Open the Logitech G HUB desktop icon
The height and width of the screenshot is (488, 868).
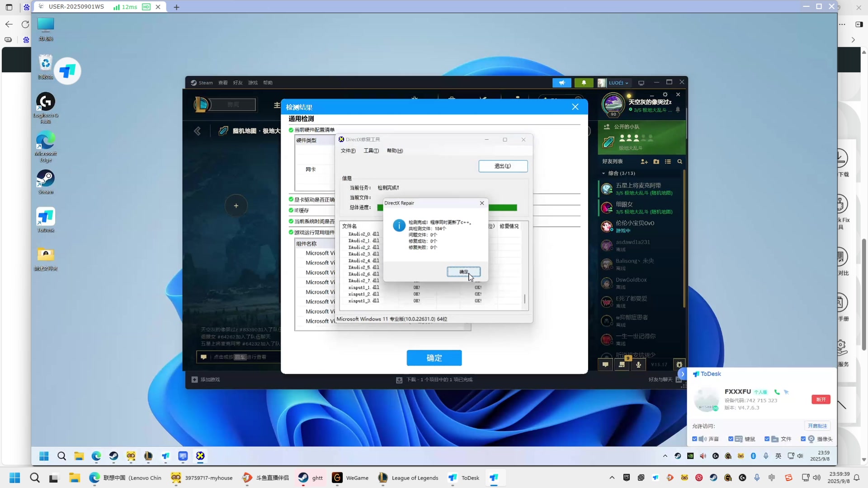pos(46,108)
